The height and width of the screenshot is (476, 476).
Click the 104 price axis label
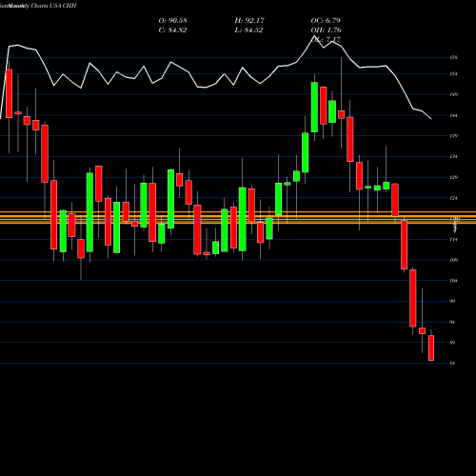pyautogui.click(x=454, y=281)
